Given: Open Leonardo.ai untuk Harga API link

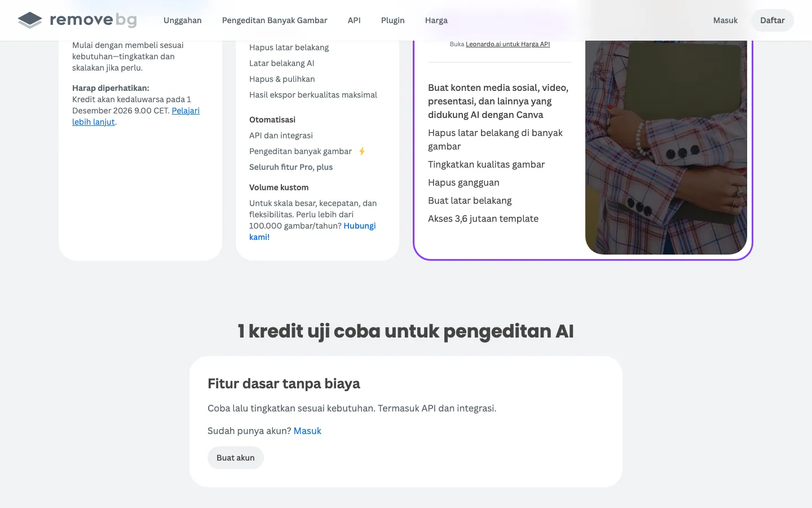Looking at the screenshot, I should (x=507, y=44).
